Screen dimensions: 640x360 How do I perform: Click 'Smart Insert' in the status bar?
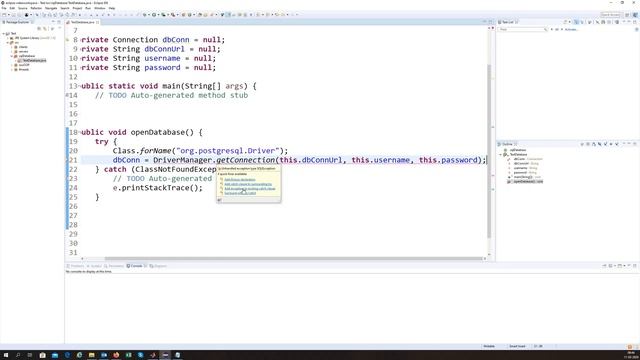[x=517, y=346]
